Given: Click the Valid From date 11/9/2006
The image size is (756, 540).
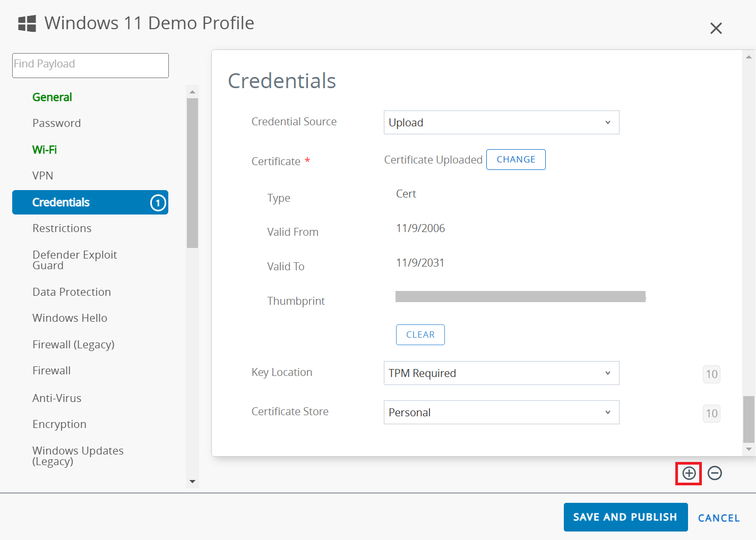Looking at the screenshot, I should click(x=420, y=228).
